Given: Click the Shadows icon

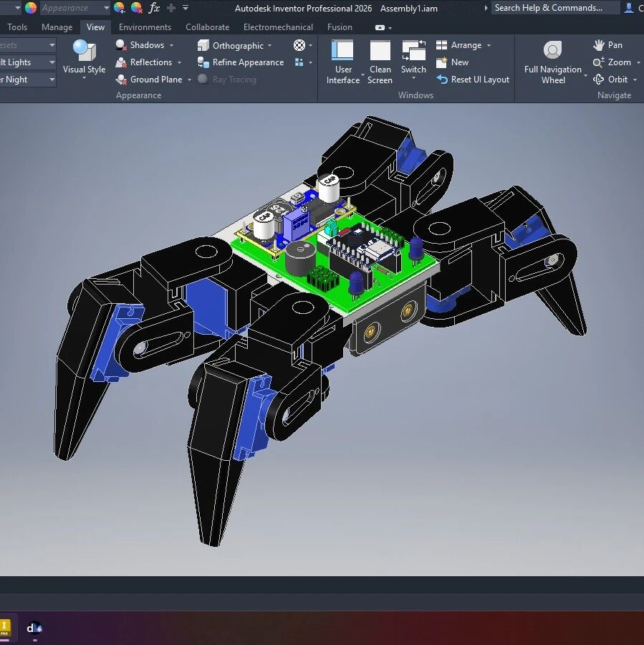Looking at the screenshot, I should [x=120, y=45].
